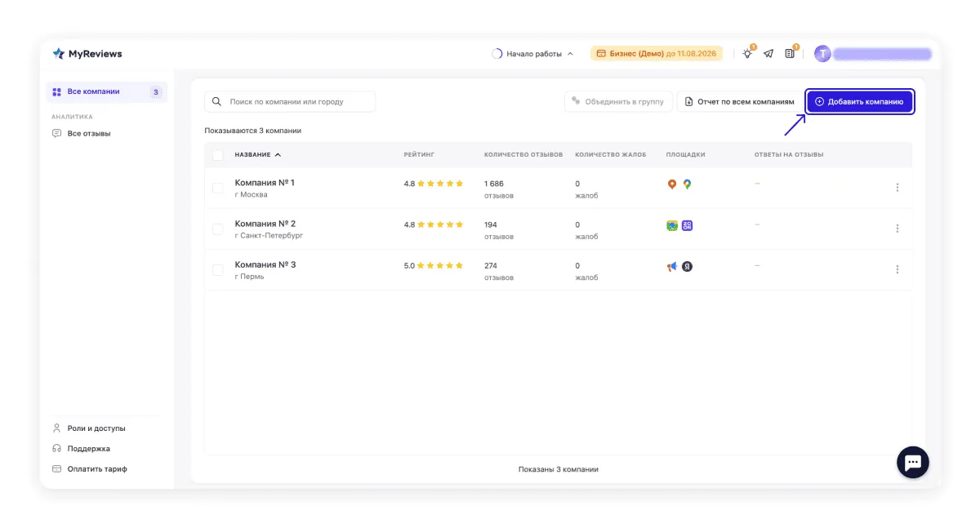The height and width of the screenshot is (528, 980).
Task: Open three-dot menu for Компания № 1
Action: 898,188
